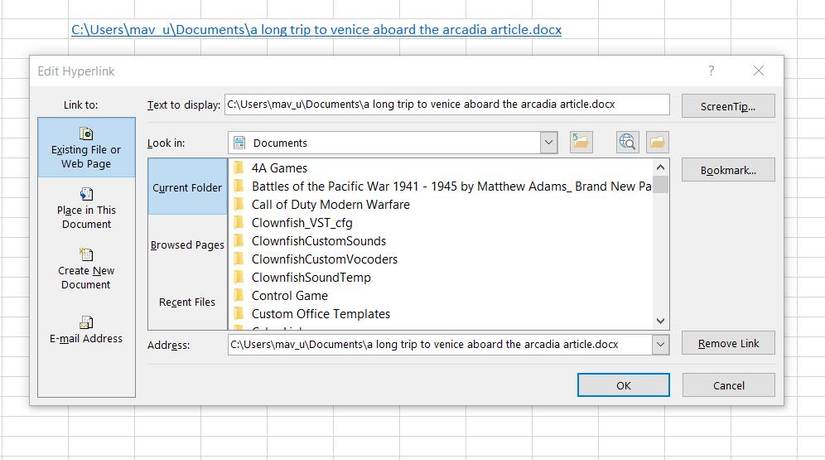Click the docx hyperlink in the spreadsheet cell
This screenshot has width=825, height=460.
316,30
